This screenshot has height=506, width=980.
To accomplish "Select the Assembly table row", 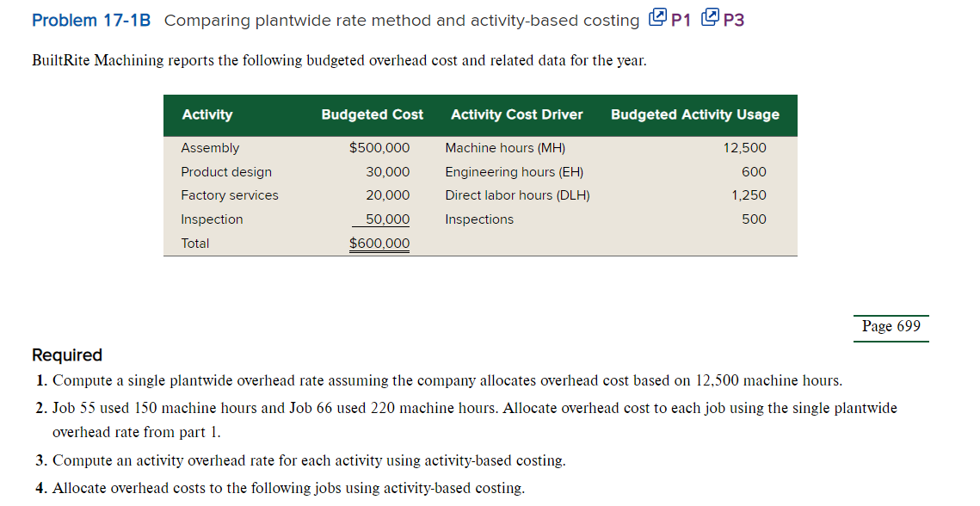I will (211, 147).
